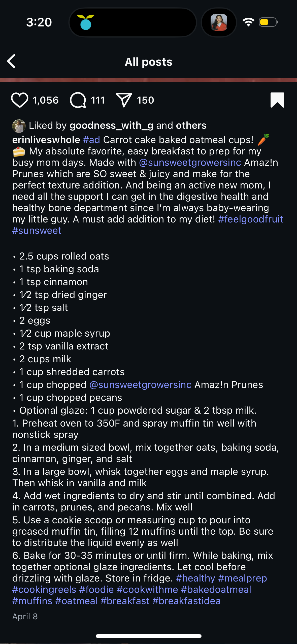Tap the home indicator bar at the bottom

pyautogui.click(x=148, y=636)
